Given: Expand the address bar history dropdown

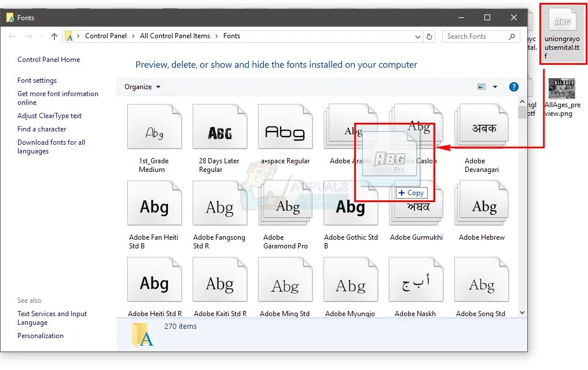Looking at the screenshot, I should (418, 37).
